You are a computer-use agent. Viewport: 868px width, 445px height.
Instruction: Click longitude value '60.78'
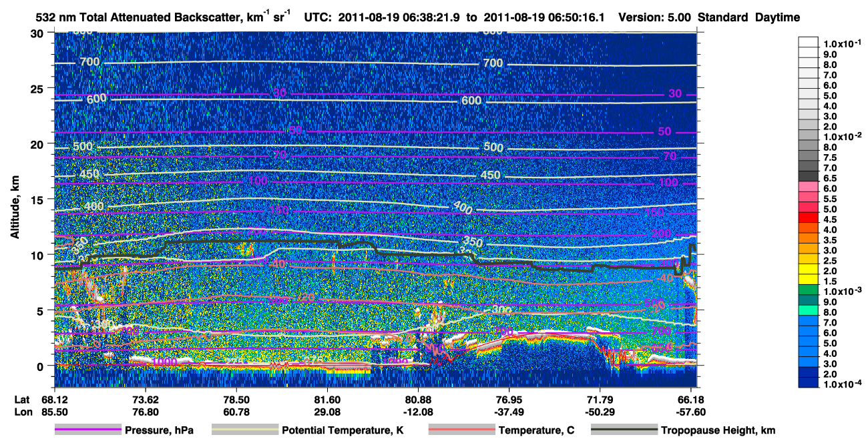pyautogui.click(x=236, y=412)
